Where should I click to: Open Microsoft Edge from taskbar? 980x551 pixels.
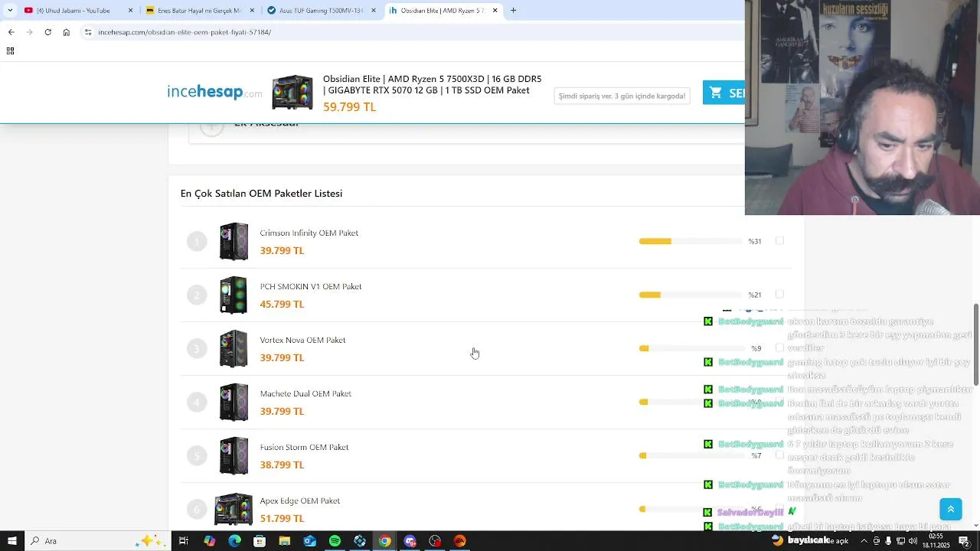(234, 541)
